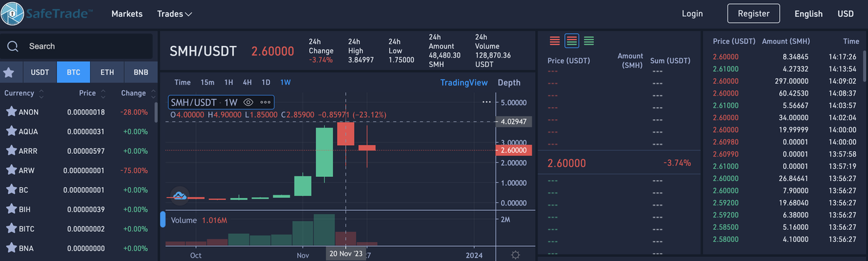Switch to the ETH market tab
This screenshot has height=261, width=868.
[107, 72]
